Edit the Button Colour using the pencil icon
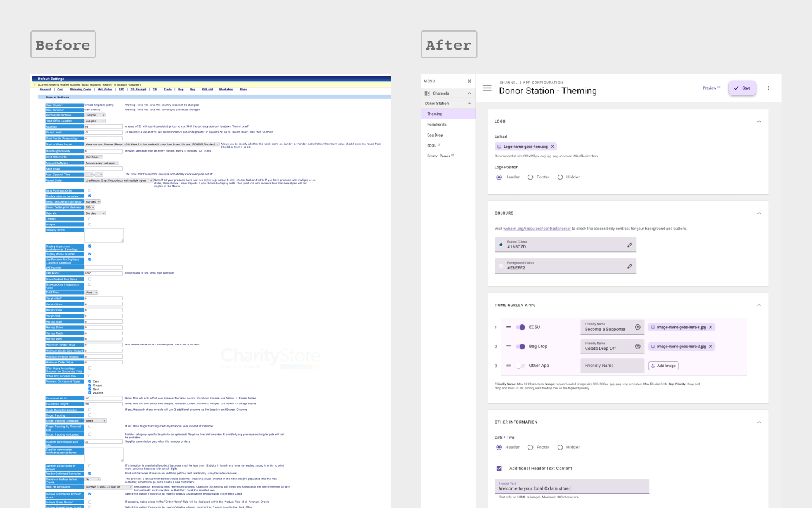 [x=630, y=244]
